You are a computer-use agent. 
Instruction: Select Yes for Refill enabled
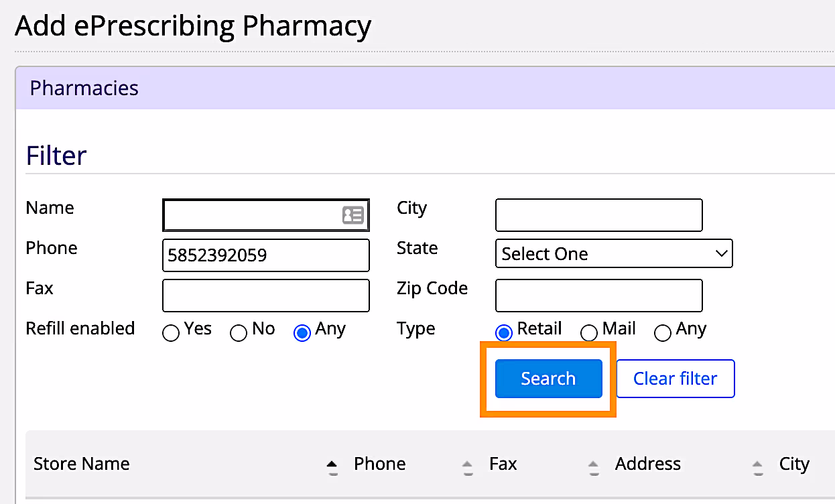(172, 333)
